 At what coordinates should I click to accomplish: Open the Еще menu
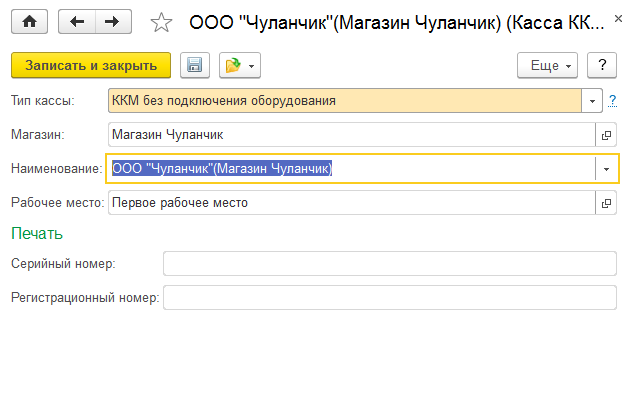547,65
